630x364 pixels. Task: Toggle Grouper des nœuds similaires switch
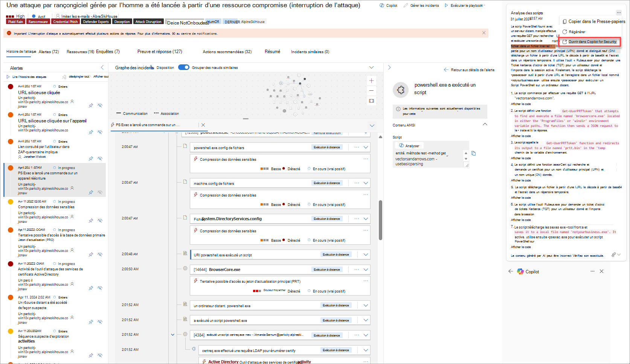[184, 67]
